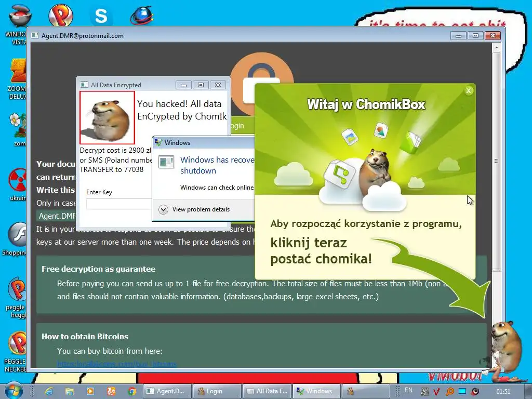Close the All Data Encrypted window
532x399 pixels.
[x=218, y=85]
